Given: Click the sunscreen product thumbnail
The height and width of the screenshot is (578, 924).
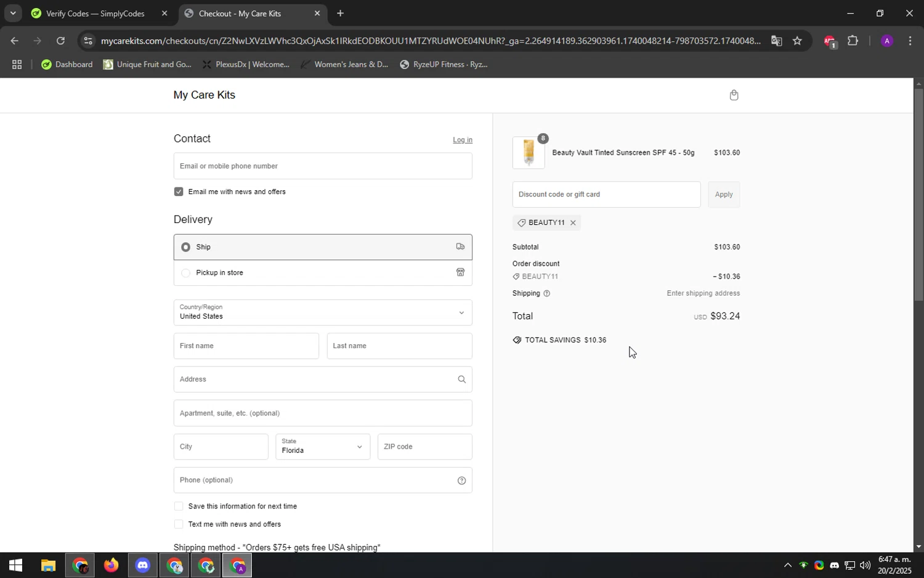Looking at the screenshot, I should pos(529,153).
